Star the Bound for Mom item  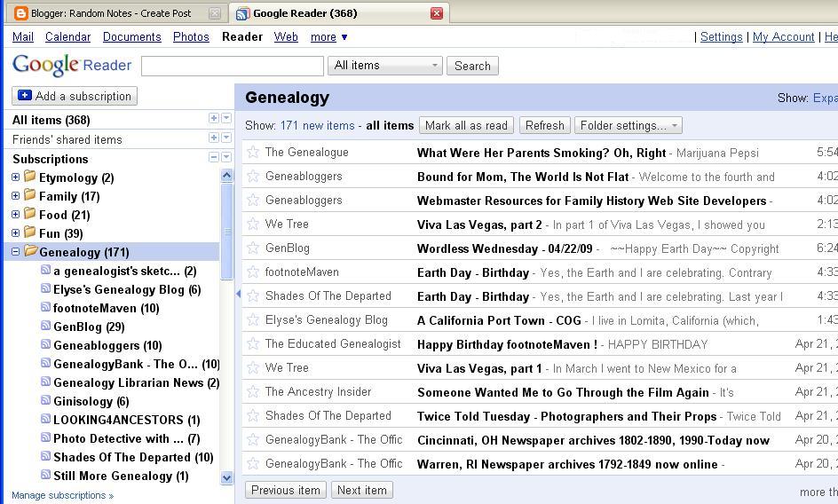253,177
